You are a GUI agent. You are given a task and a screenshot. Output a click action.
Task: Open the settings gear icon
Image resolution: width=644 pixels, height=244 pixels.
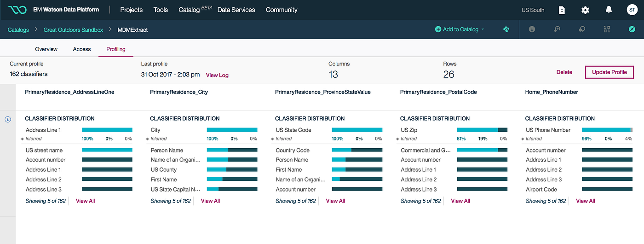point(585,10)
